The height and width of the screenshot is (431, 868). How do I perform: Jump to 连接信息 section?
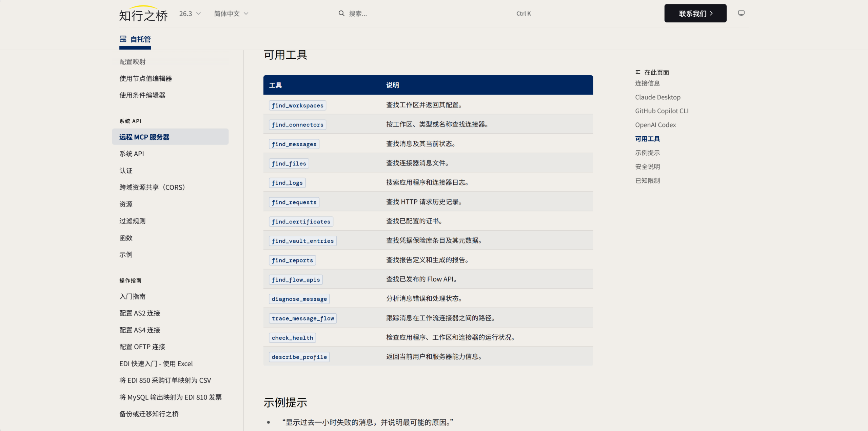click(647, 83)
